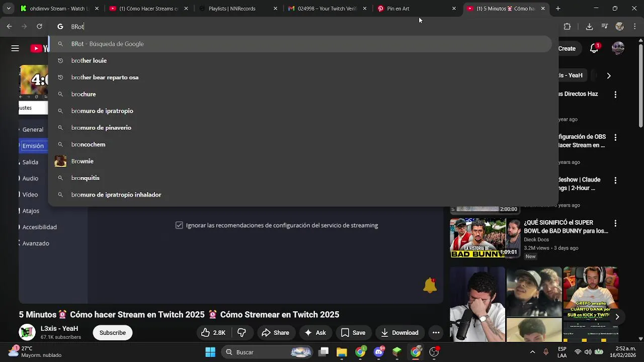Like the video with 2.8K likes
The width and height of the screenshot is (644, 362).
pyautogui.click(x=213, y=333)
